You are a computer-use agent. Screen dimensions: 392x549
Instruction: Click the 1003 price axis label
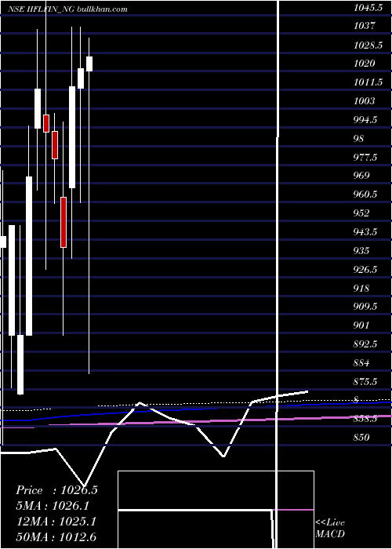[365, 101]
